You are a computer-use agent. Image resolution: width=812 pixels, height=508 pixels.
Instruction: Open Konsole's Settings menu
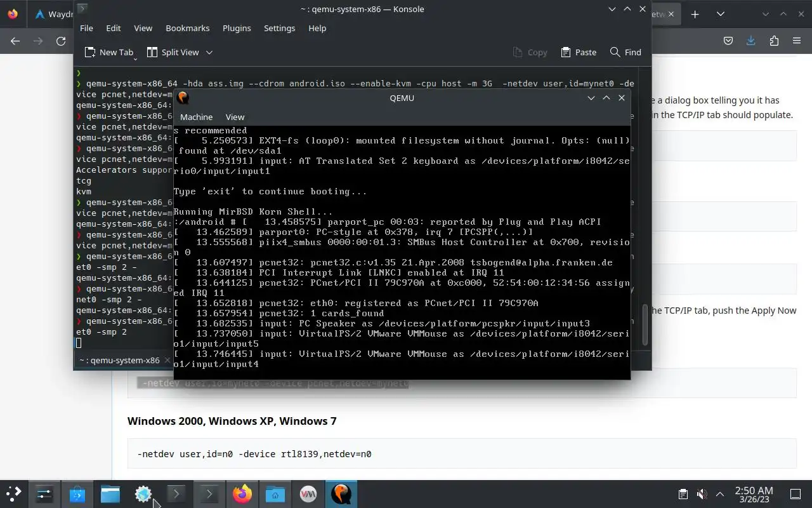point(279,28)
